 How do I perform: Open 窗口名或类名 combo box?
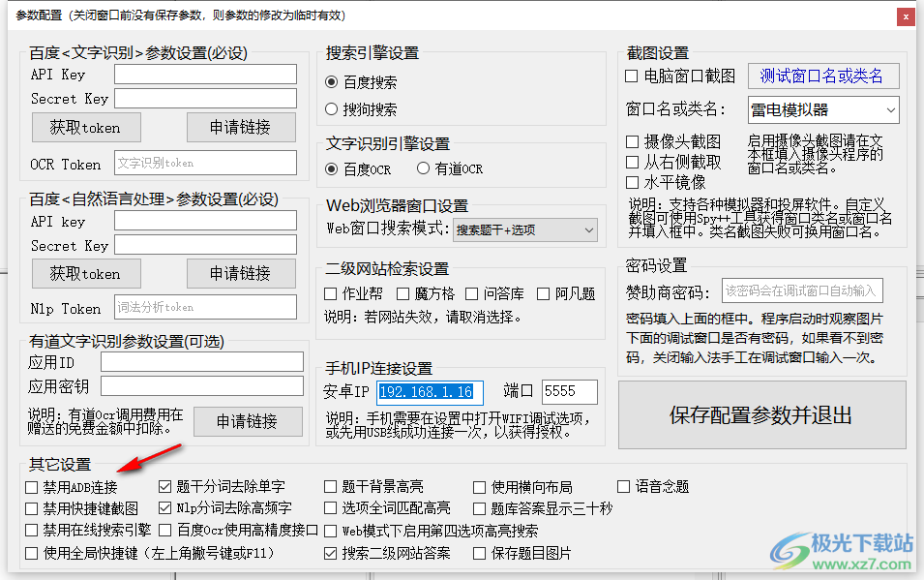point(823,109)
